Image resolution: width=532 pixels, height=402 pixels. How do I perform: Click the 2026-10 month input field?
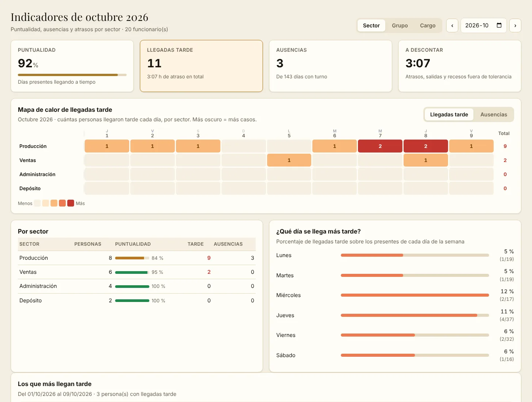(483, 25)
